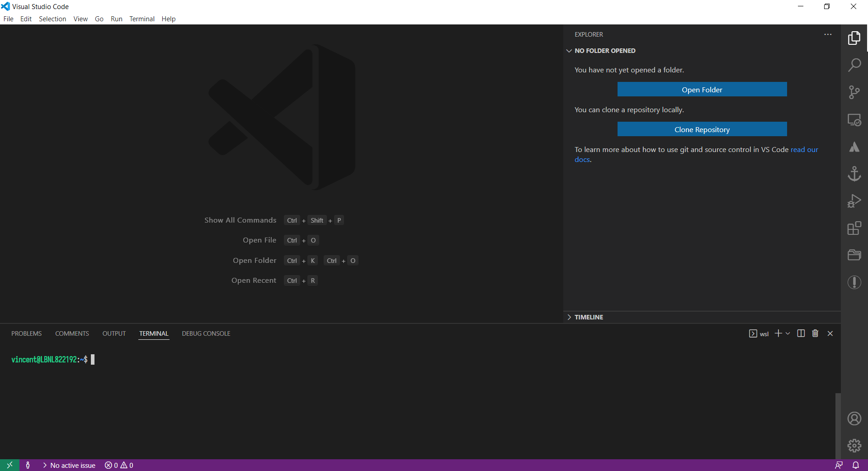Open the Edit menu
The image size is (868, 471).
click(26, 19)
